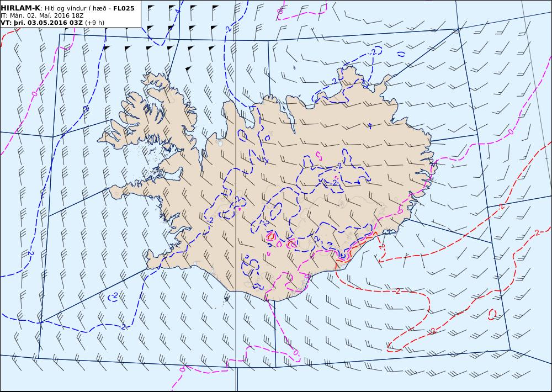Click the "(+9 h)" forecast offset text

(95, 23)
